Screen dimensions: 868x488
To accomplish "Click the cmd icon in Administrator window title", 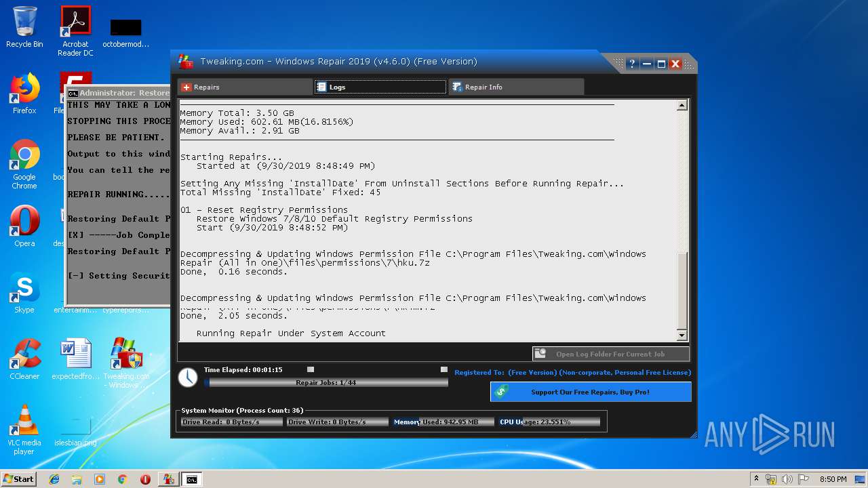I will coord(73,94).
